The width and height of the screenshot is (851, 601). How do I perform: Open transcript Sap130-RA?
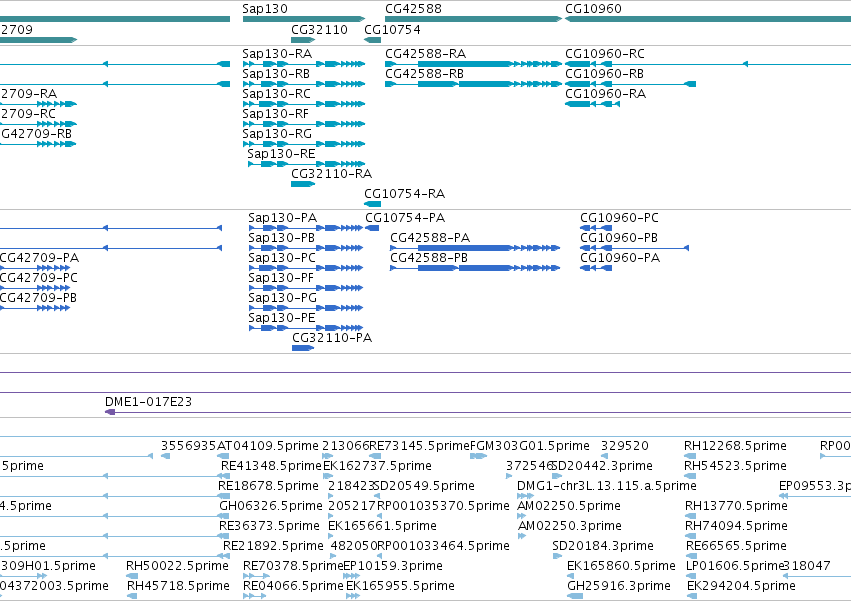pyautogui.click(x=277, y=54)
